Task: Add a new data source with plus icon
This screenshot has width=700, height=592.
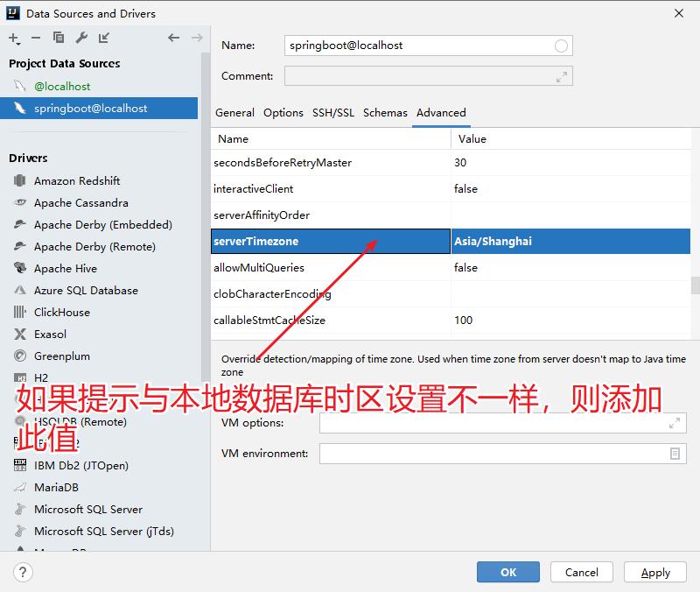Action: point(14,39)
